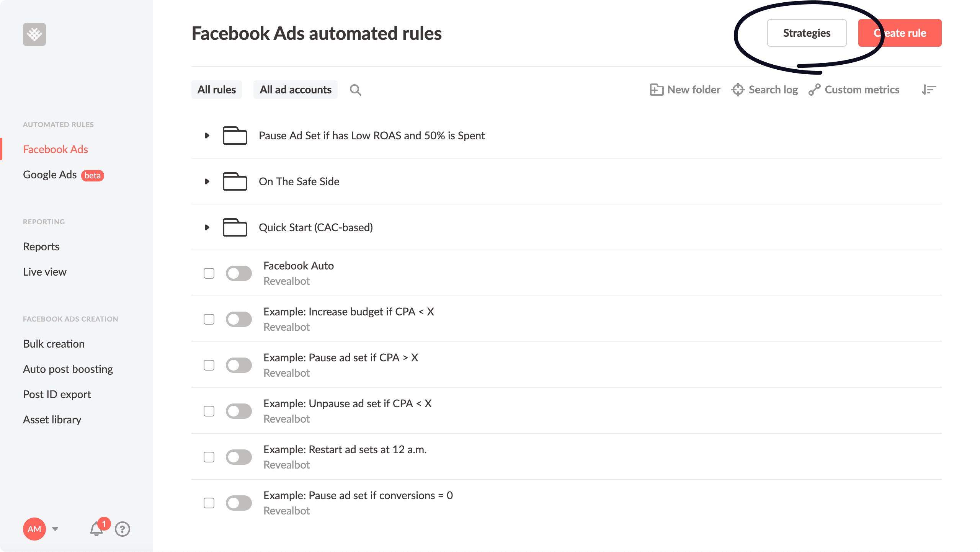This screenshot has height=552, width=980.
Task: Click the Revealbot logo icon
Action: coord(34,34)
